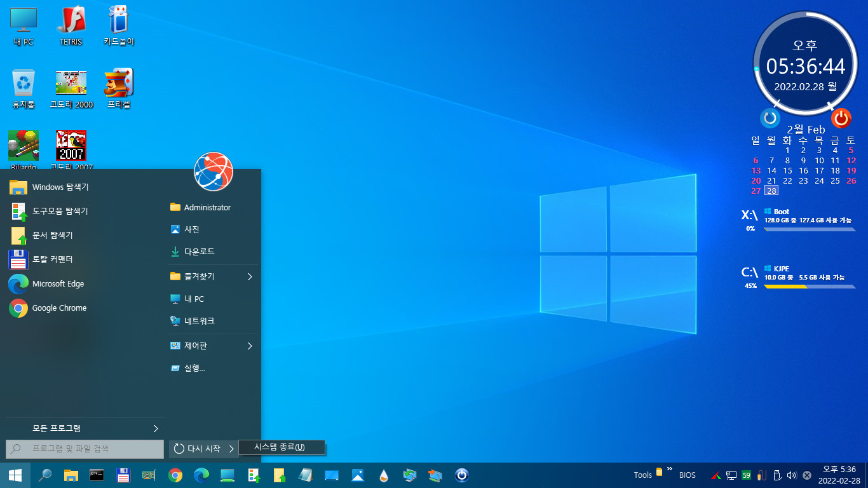Click the Windows Start button
Screen dimensions: 868x488
15,475
